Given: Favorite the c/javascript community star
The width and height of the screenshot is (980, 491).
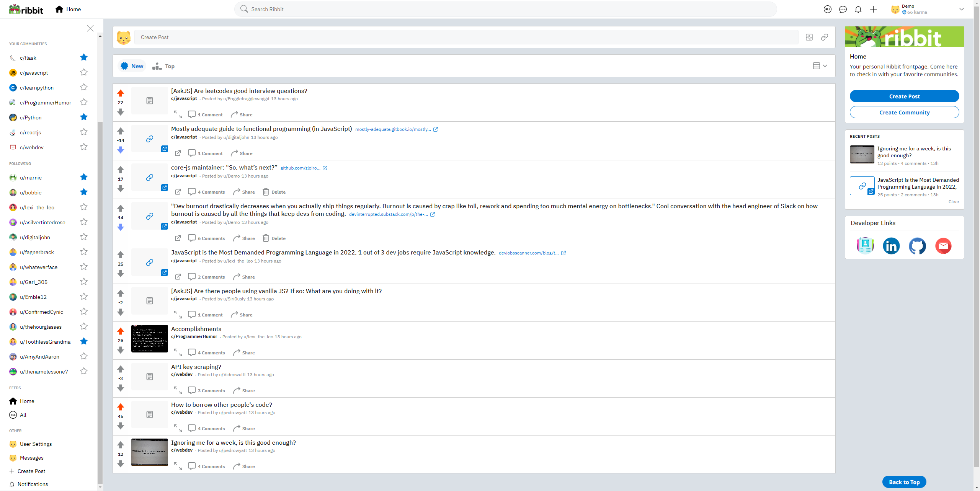Looking at the screenshot, I should point(84,72).
